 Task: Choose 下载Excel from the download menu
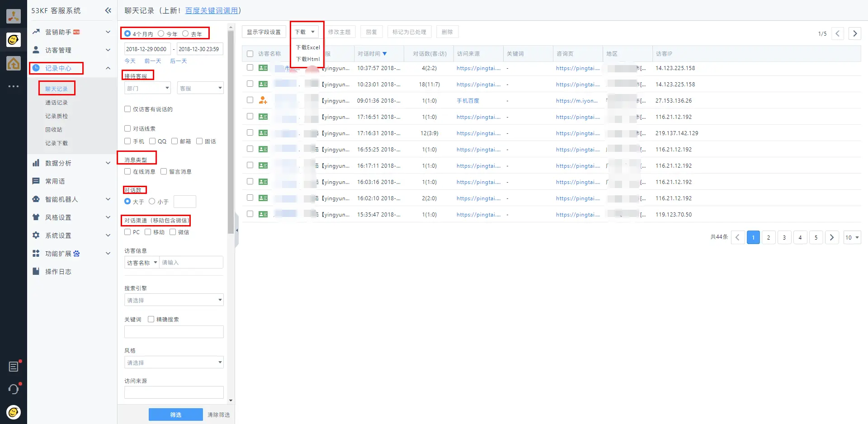(x=308, y=47)
